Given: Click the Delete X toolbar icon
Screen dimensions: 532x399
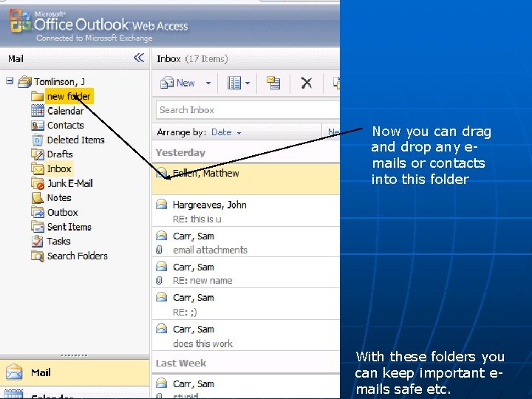Looking at the screenshot, I should (307, 83).
